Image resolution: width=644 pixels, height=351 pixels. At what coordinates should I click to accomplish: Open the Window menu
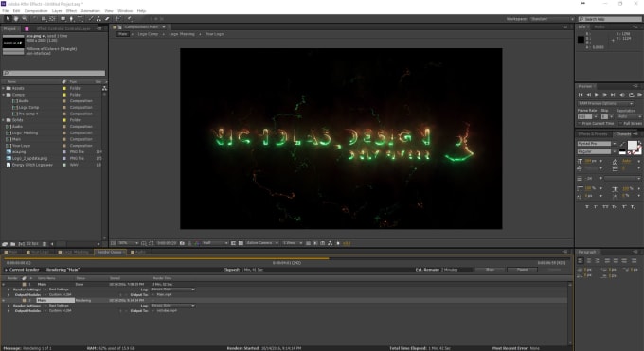(125, 10)
